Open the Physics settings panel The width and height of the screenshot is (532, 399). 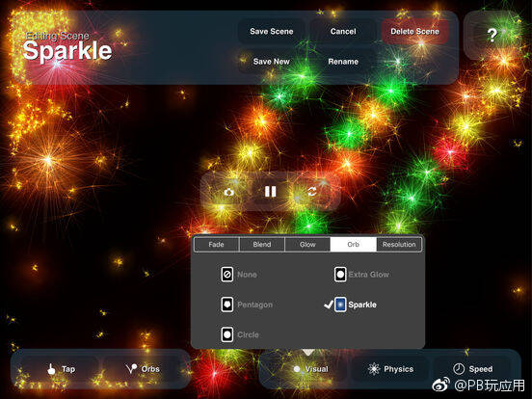390,369
